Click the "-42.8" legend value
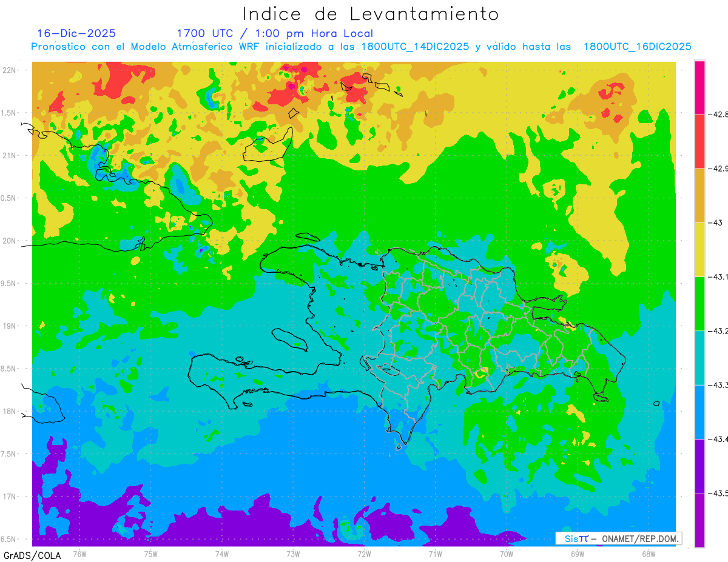Screen dimensions: 728x562 (x=718, y=114)
